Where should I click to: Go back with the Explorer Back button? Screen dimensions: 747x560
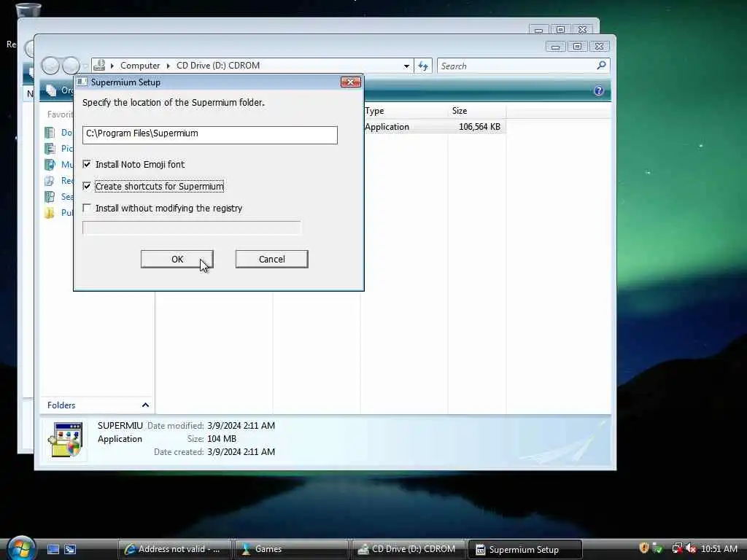[x=50, y=66]
